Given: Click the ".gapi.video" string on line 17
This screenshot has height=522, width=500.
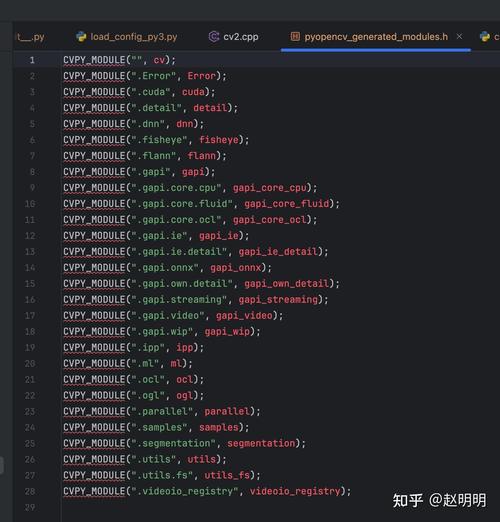Looking at the screenshot, I should point(168,316).
